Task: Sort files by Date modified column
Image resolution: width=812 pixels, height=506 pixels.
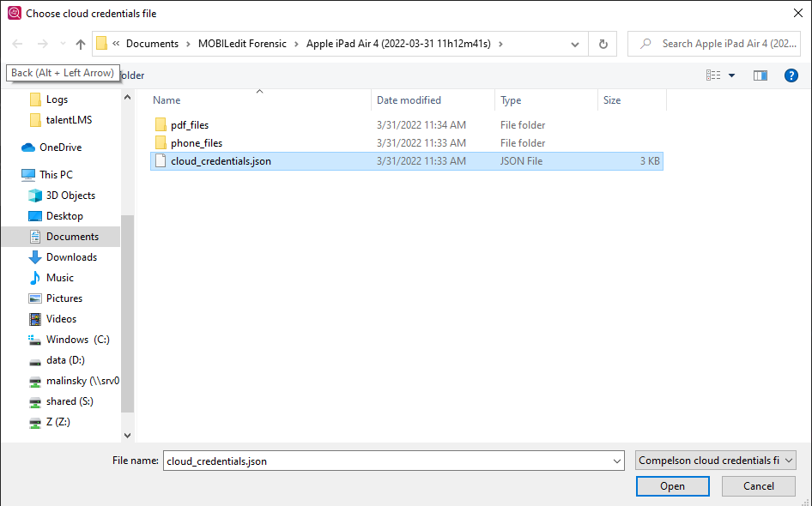Action: (409, 100)
